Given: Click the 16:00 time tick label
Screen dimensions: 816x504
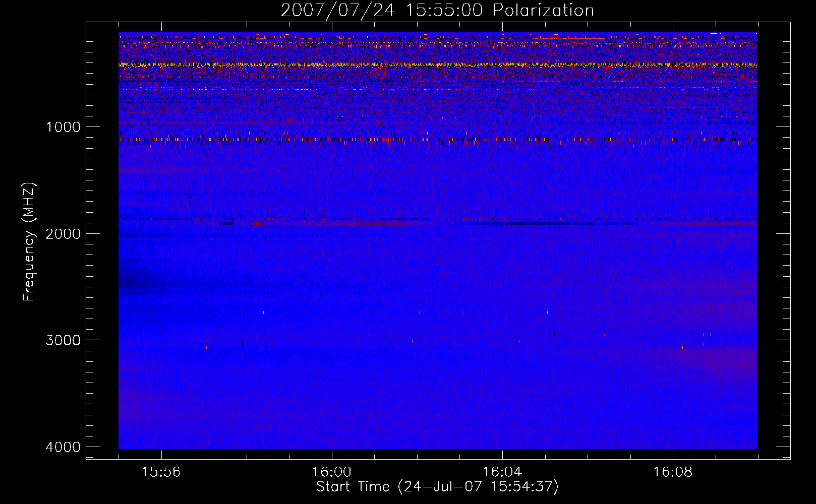Looking at the screenshot, I should [x=331, y=472].
